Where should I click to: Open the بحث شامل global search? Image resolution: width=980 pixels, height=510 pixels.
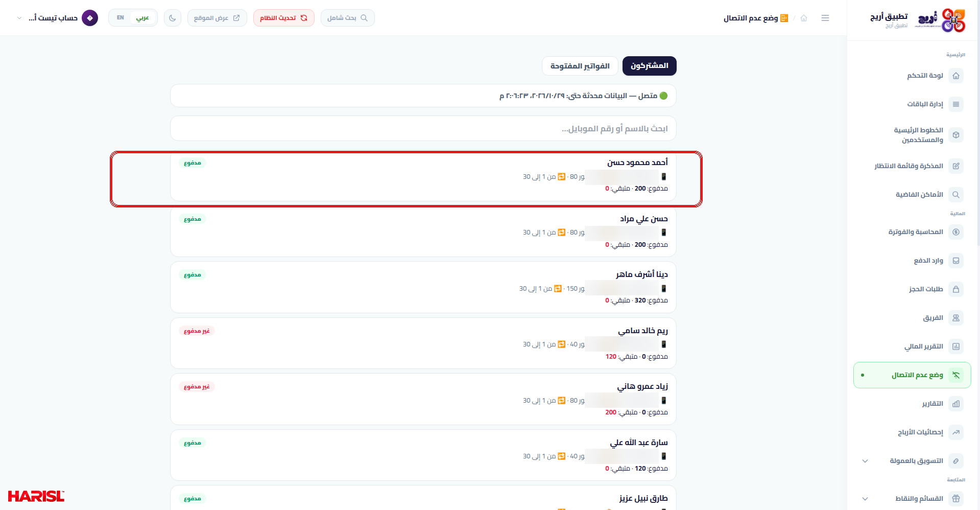[x=347, y=18]
